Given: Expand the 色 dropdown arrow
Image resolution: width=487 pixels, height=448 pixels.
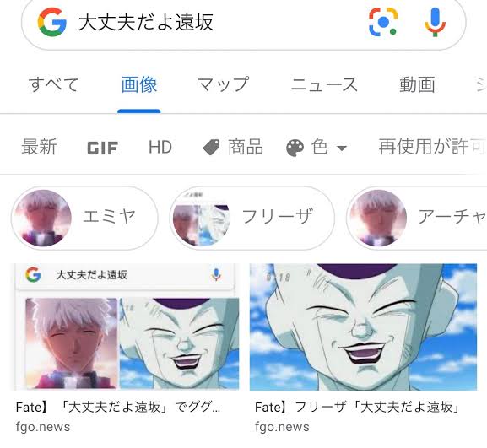Looking at the screenshot, I should pos(342,148).
